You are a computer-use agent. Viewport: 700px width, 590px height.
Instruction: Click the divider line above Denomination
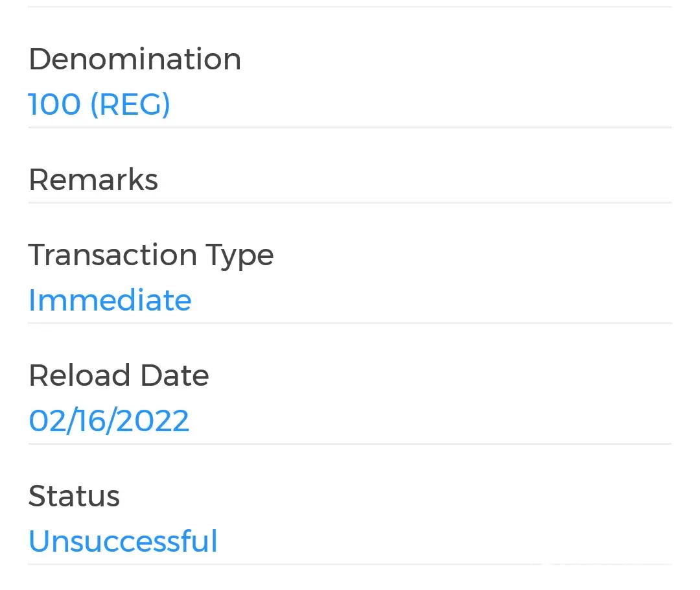tap(350, 6)
